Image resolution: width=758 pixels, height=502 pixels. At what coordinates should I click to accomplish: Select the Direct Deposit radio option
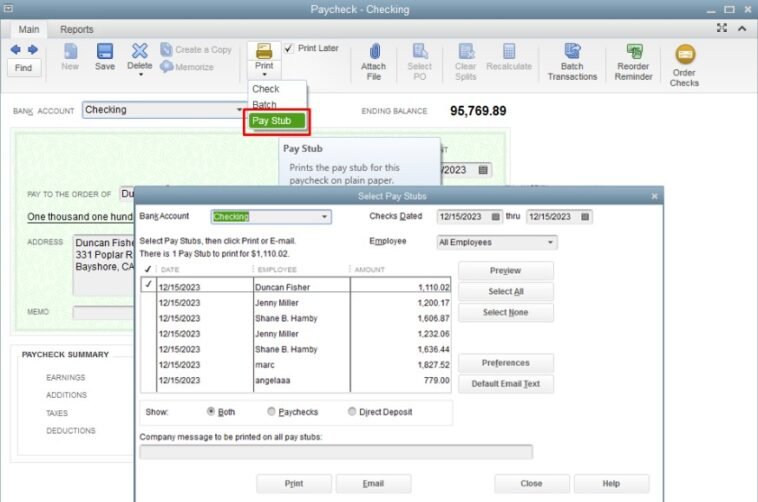352,412
